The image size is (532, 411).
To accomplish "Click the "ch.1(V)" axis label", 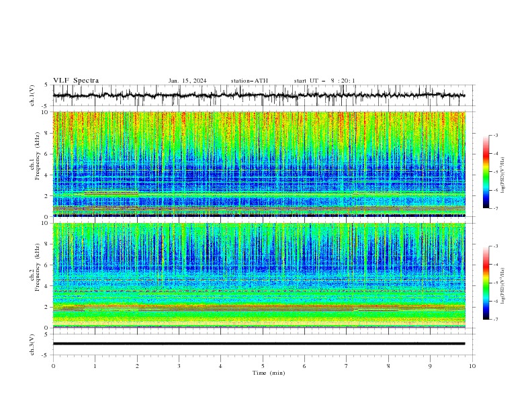I will tap(32, 95).
